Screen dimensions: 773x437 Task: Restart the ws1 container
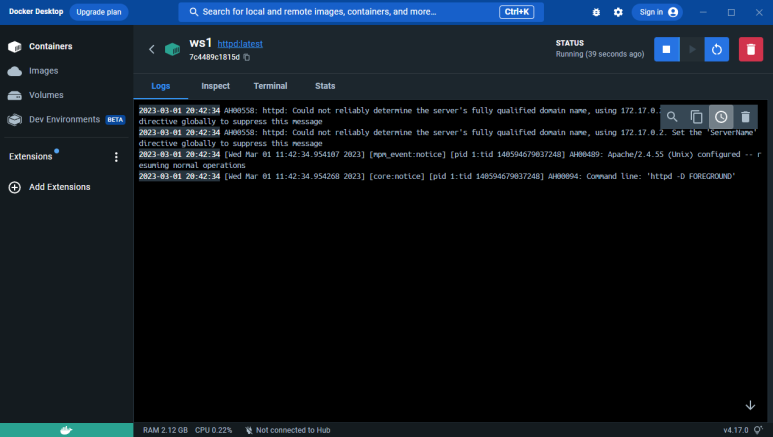click(717, 49)
